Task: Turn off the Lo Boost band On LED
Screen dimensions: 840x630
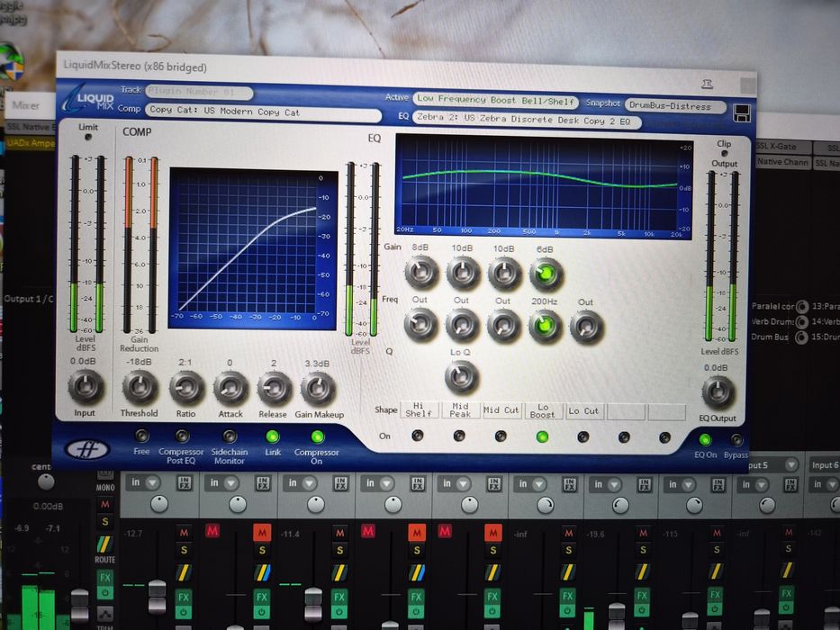Action: point(542,437)
